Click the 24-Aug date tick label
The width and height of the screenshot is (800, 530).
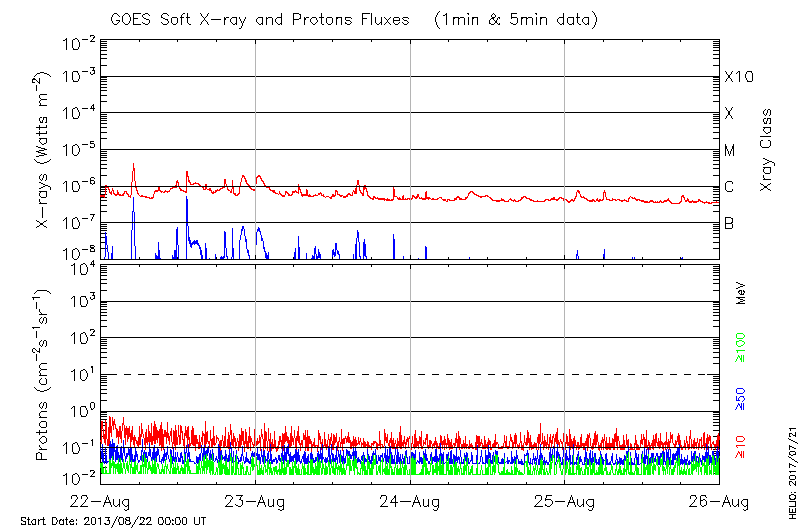pos(410,501)
